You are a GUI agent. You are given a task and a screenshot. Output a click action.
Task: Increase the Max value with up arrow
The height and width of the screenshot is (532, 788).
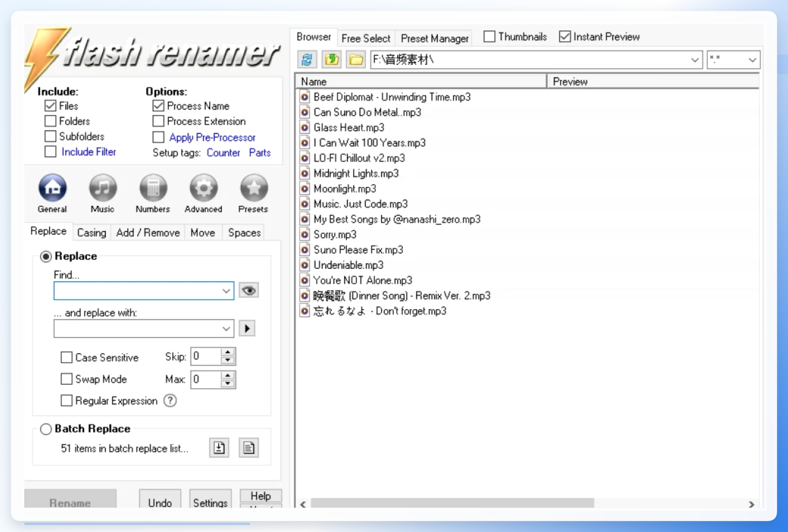[228, 375]
